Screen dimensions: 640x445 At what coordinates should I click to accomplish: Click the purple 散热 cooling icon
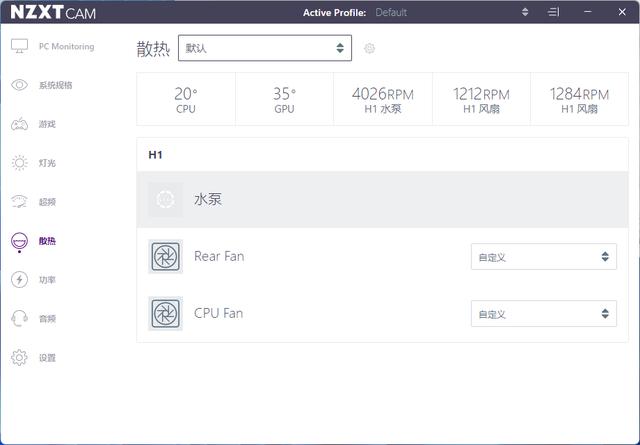click(x=19, y=241)
